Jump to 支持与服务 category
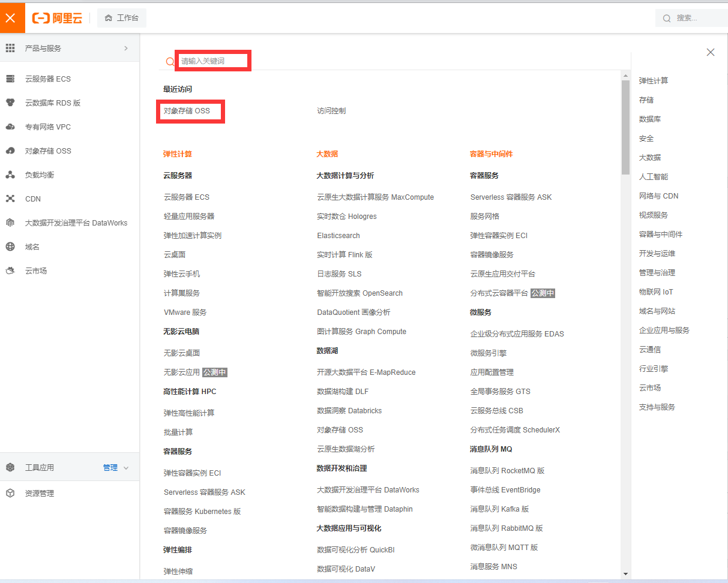This screenshot has width=728, height=583. [x=657, y=407]
